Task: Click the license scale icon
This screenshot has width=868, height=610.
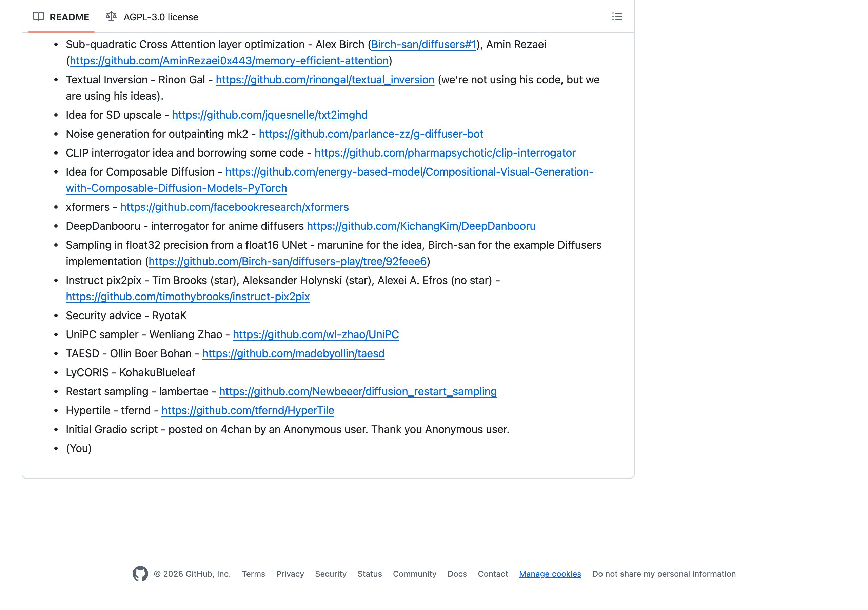Action: [111, 16]
